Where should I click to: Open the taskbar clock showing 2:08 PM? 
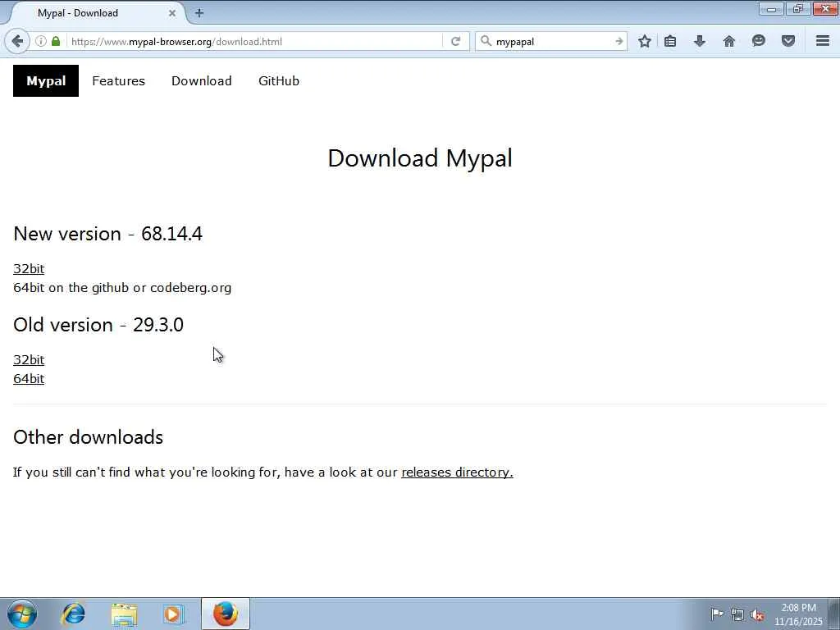click(x=798, y=614)
